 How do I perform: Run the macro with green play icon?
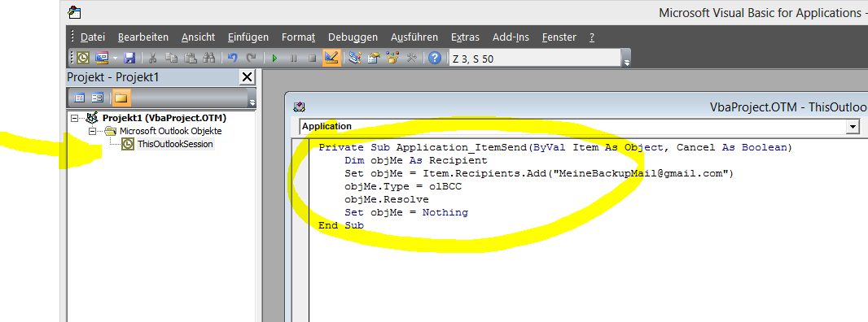274,58
